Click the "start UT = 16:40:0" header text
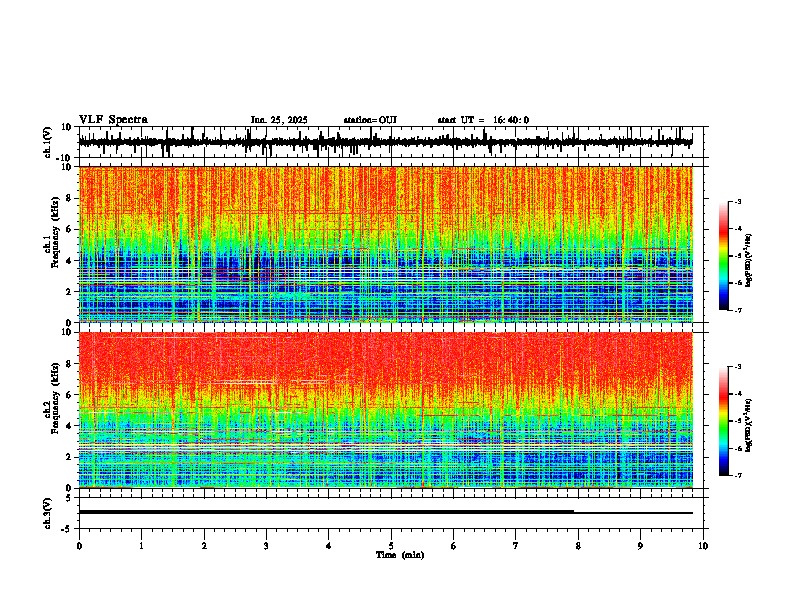The height and width of the screenshot is (612, 792). (483, 120)
